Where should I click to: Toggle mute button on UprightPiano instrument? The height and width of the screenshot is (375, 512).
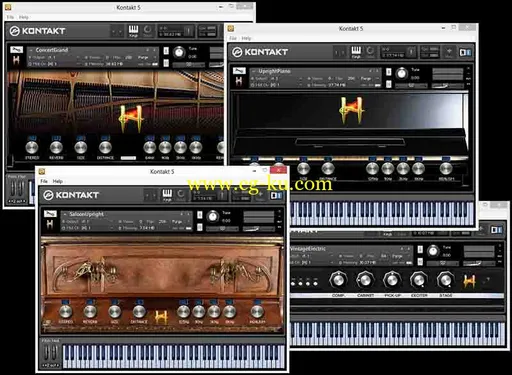(x=389, y=84)
